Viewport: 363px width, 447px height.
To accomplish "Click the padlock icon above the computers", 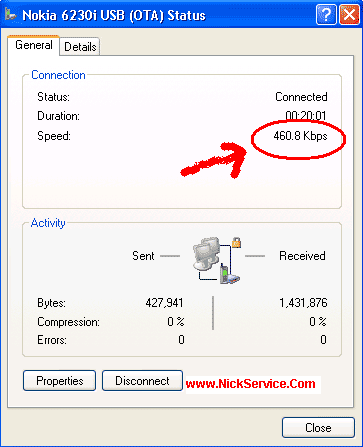I will [x=236, y=242].
